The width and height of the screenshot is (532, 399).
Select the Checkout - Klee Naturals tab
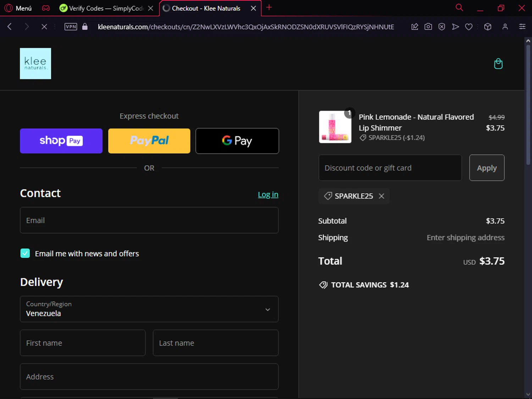click(x=206, y=8)
